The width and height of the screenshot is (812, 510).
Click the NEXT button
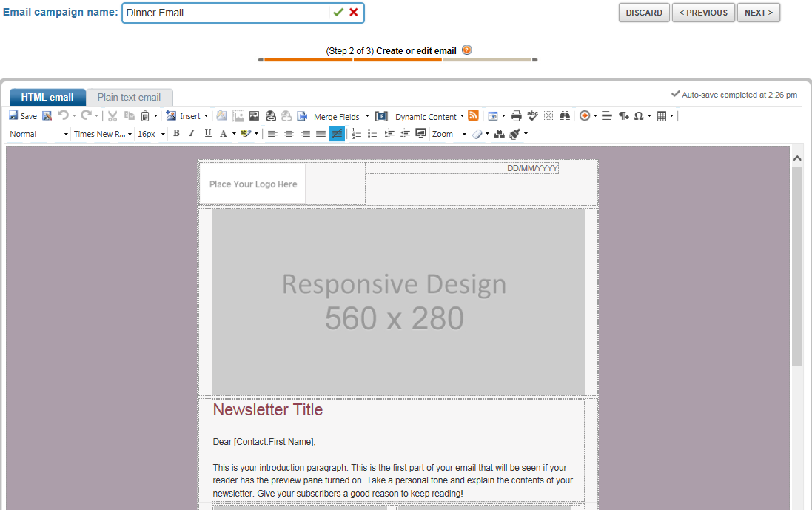758,13
